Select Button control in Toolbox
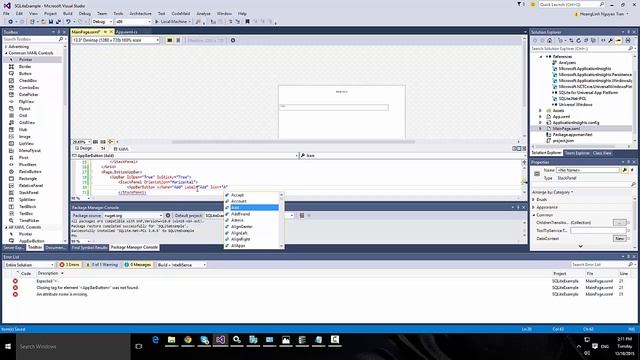Viewport: 640px width, 360px height. 24,73
